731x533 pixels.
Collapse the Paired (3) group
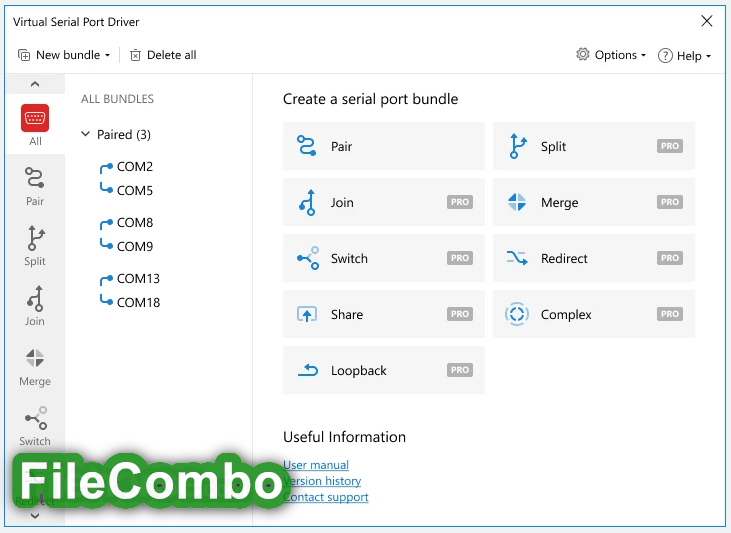85,134
